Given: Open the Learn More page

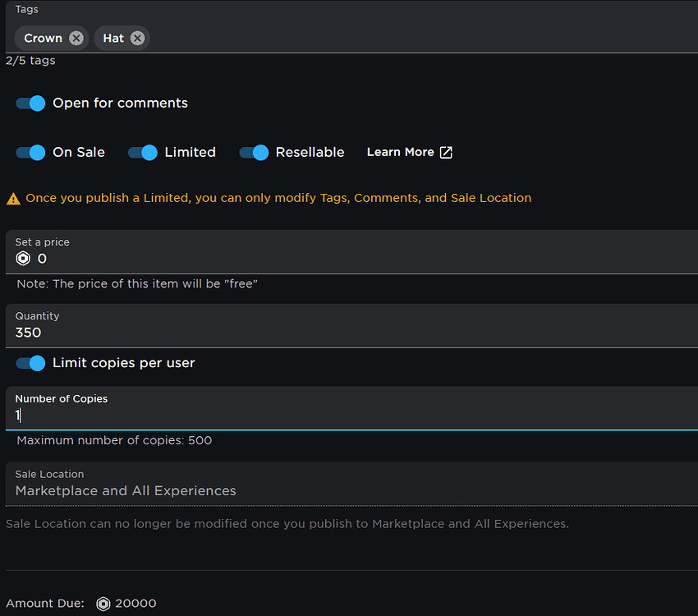Looking at the screenshot, I should pyautogui.click(x=400, y=152).
